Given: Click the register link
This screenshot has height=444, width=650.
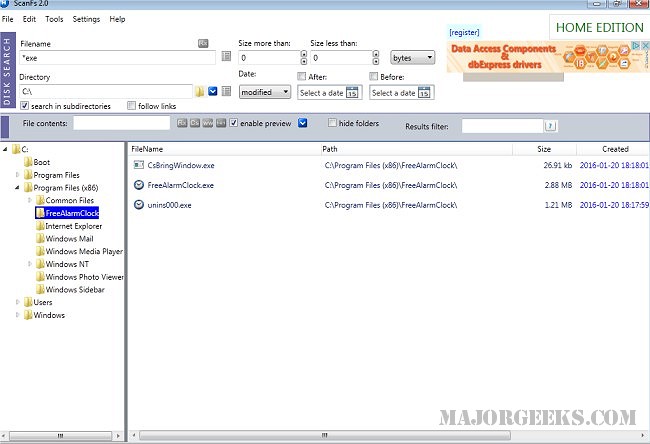Looking at the screenshot, I should coord(465,32).
